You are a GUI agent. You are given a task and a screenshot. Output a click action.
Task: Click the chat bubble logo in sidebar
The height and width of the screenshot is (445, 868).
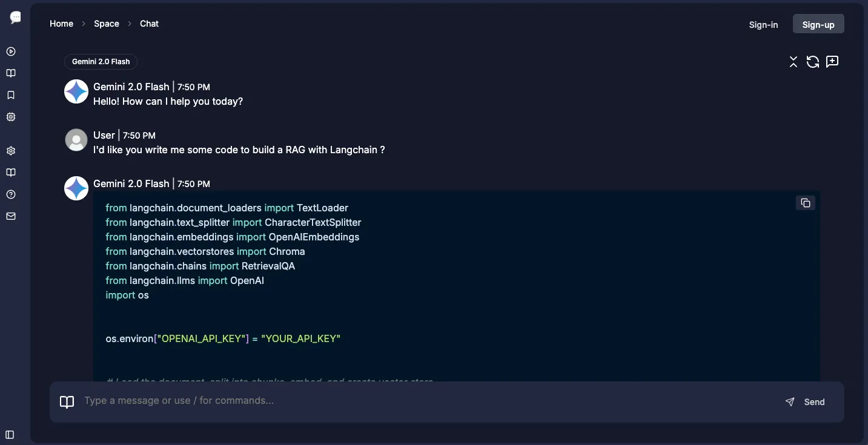[x=16, y=18]
